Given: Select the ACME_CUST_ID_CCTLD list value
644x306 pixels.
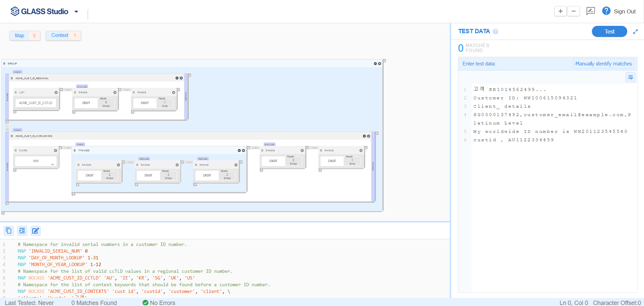Looking at the screenshot, I should point(36,103).
